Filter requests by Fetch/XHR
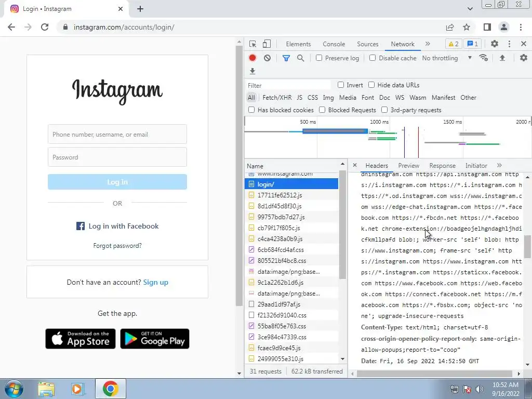This screenshot has height=399, width=532. 277,97
